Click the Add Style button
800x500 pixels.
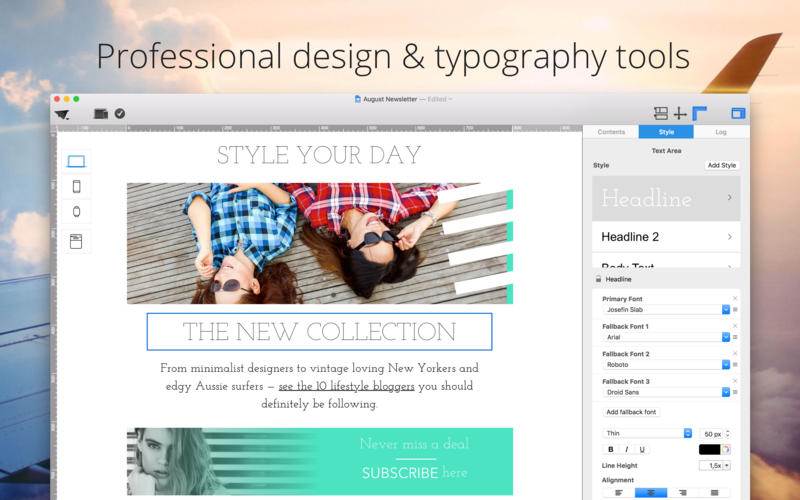pos(721,165)
